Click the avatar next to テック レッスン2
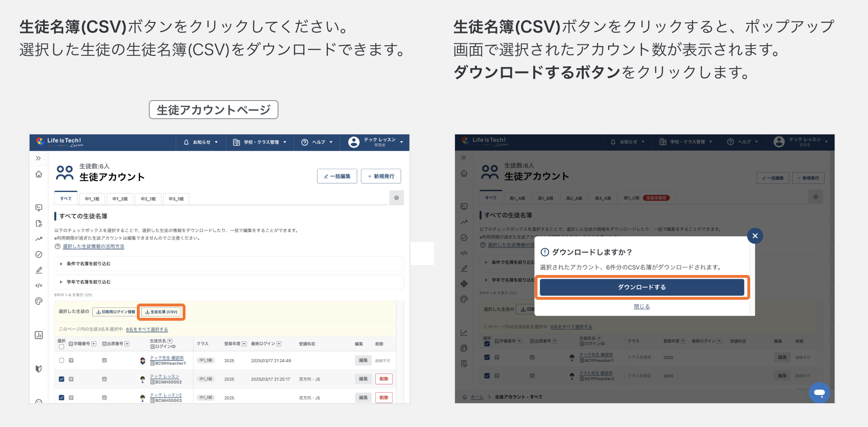The width and height of the screenshot is (868, 427). coord(142,397)
